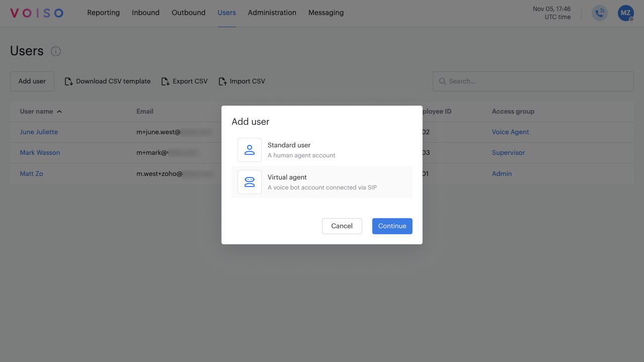
Task: Click the search magnifier icon
Action: pyautogui.click(x=442, y=81)
